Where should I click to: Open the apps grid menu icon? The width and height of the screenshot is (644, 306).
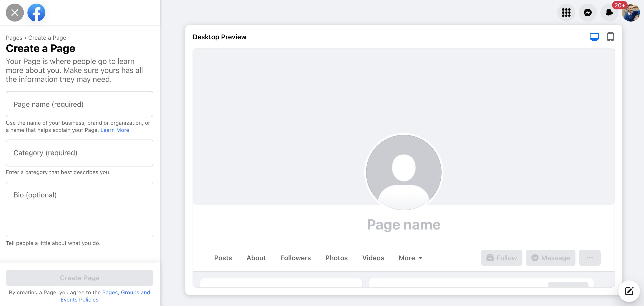[x=566, y=13]
